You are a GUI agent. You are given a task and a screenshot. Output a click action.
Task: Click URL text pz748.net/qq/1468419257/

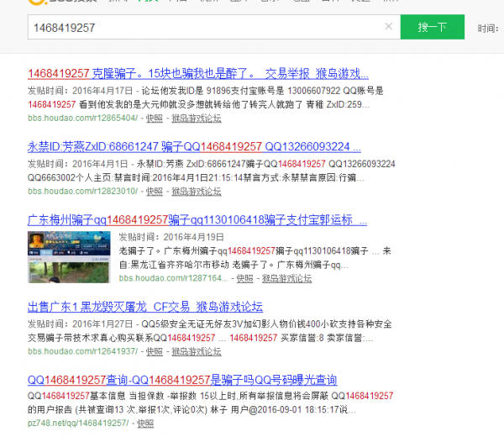pyautogui.click(x=78, y=424)
